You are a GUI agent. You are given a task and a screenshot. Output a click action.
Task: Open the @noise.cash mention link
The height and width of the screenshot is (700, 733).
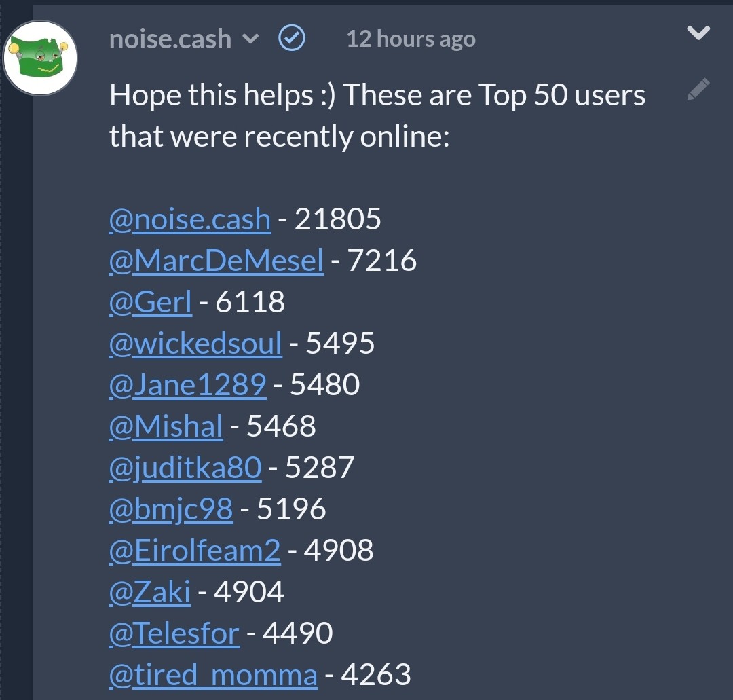(190, 219)
